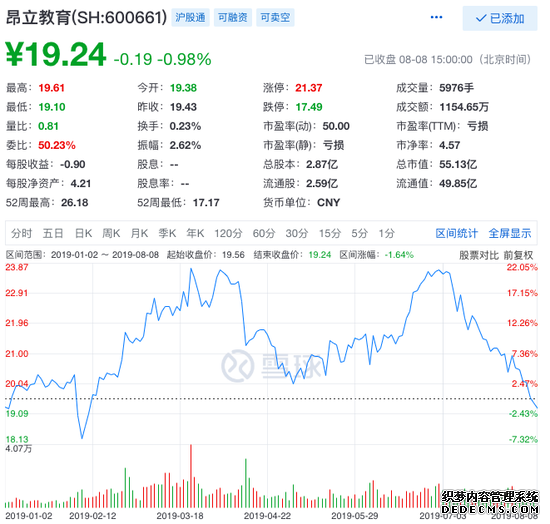Switch to the 周K chart tab
The width and height of the screenshot is (550, 524).
pos(111,233)
